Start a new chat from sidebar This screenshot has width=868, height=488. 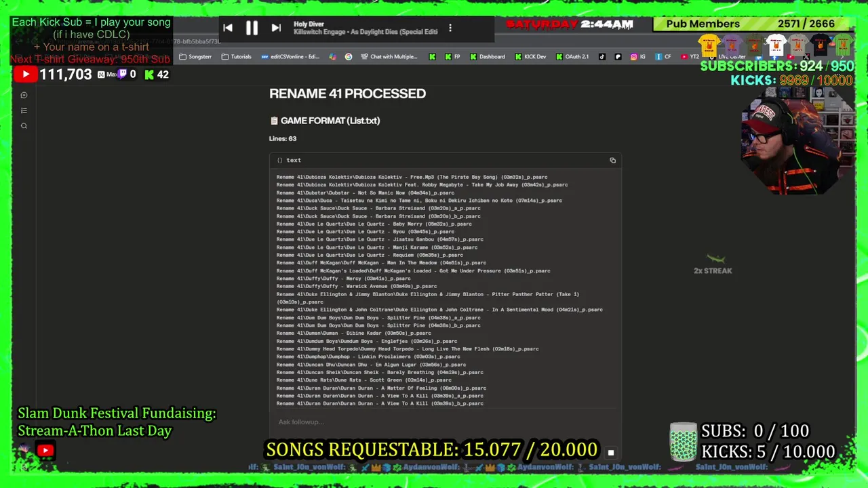click(24, 96)
